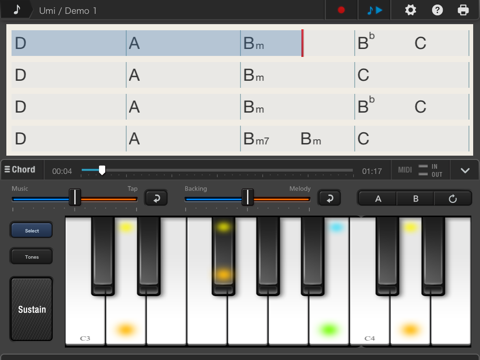This screenshot has width=480, height=360.
Task: Adjust the Music/Tap balance slider handle
Action: coord(75,197)
